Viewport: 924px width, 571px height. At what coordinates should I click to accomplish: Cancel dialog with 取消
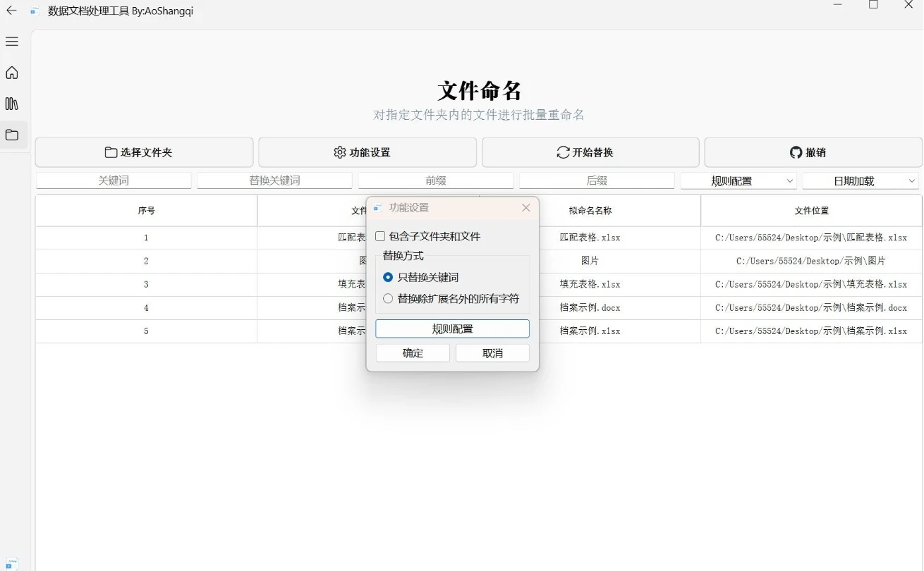pos(492,353)
